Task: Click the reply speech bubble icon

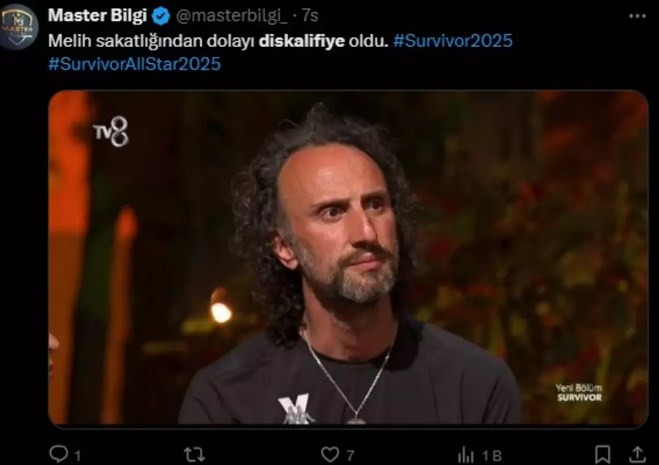Action: point(58,454)
